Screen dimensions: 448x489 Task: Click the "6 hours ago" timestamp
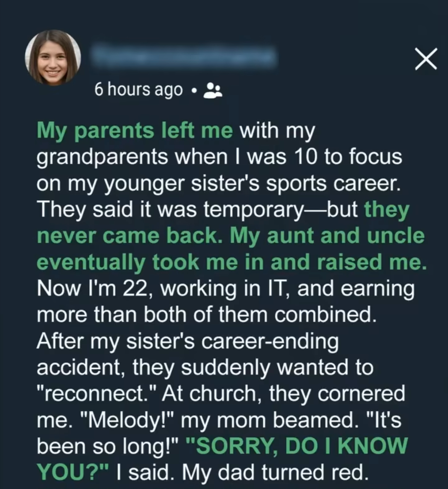click(138, 90)
